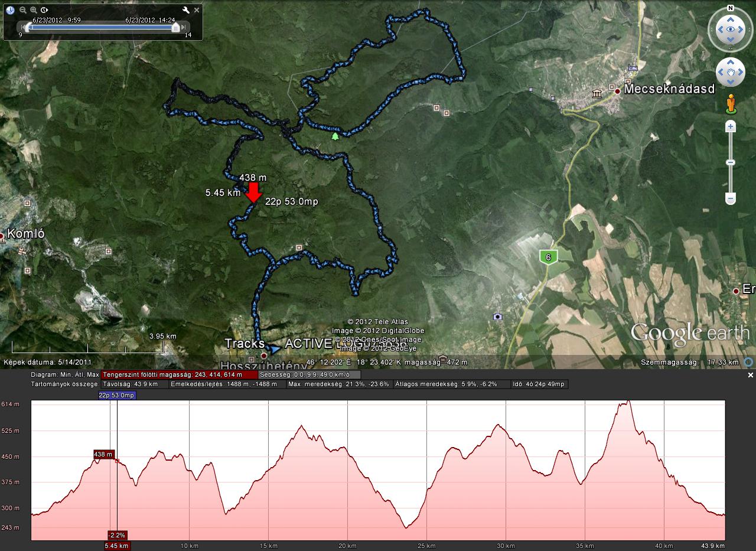Click the orange Street View pegman
The width and height of the screenshot is (756, 551).
(x=731, y=104)
